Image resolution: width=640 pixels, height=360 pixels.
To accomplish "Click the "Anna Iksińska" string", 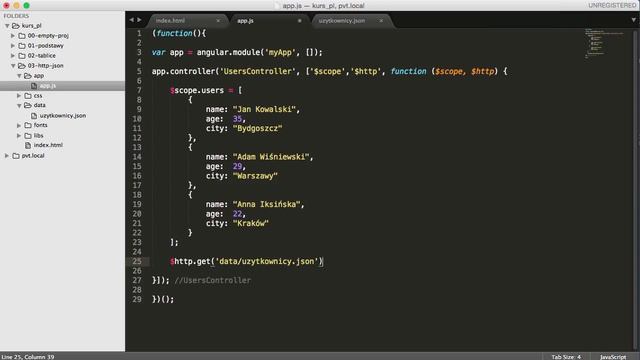I will (x=267, y=204).
